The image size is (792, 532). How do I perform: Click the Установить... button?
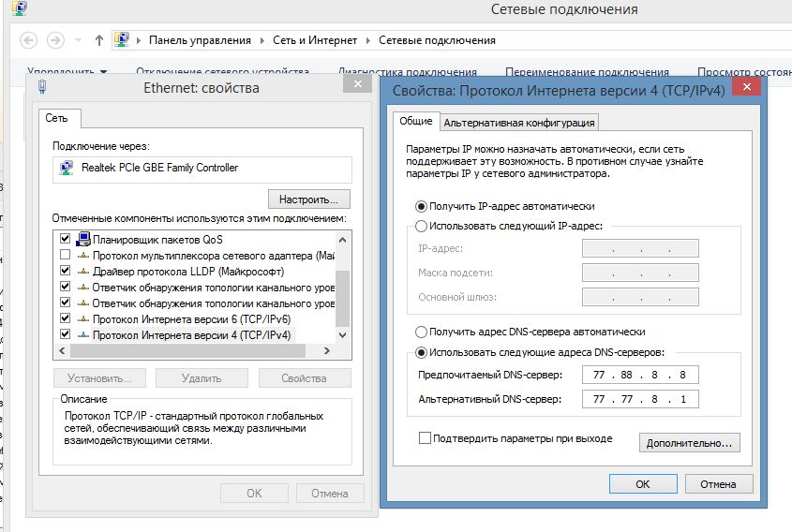point(99,378)
